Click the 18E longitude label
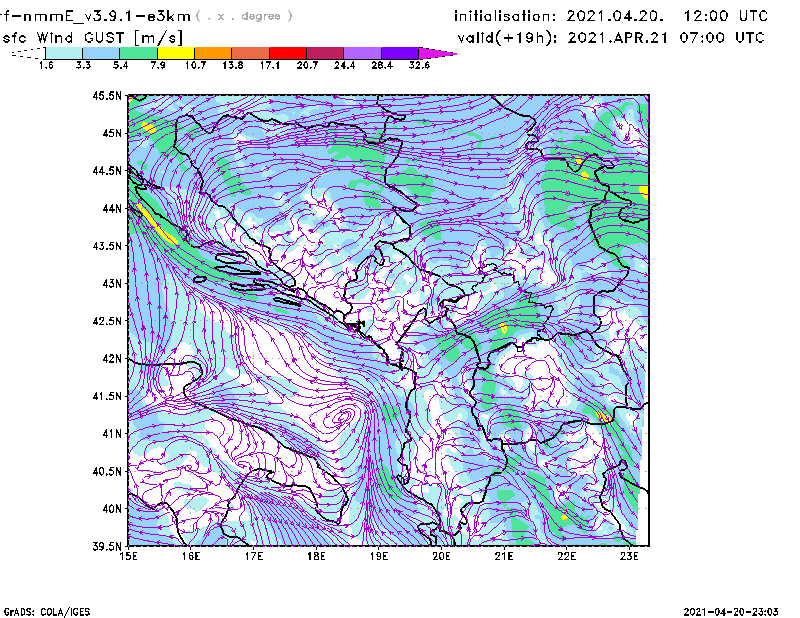800x618 pixels. coord(316,556)
